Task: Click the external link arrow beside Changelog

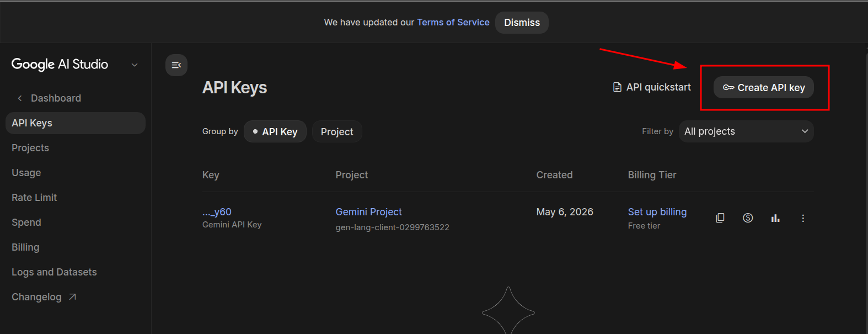Action: (x=72, y=297)
